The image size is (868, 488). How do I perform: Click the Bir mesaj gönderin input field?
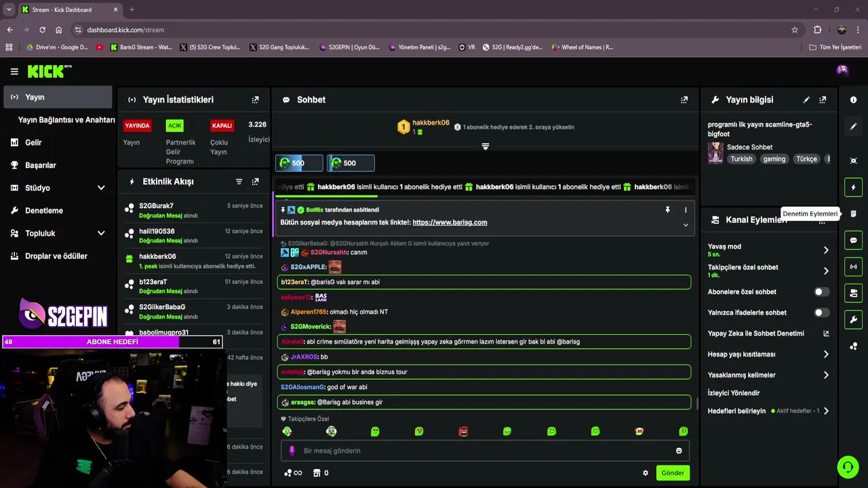(485, 451)
